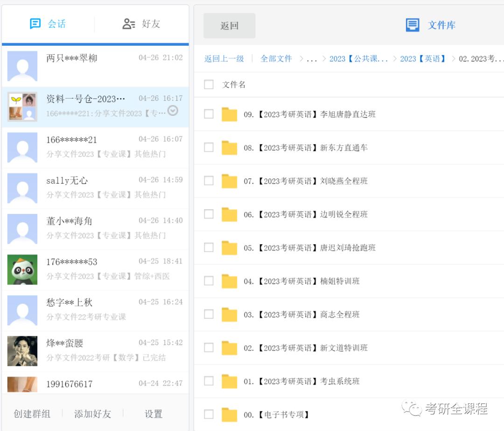Click folder icon of 00.【电子书专项】
Screen dimensions: 504x431
[x=229, y=415]
